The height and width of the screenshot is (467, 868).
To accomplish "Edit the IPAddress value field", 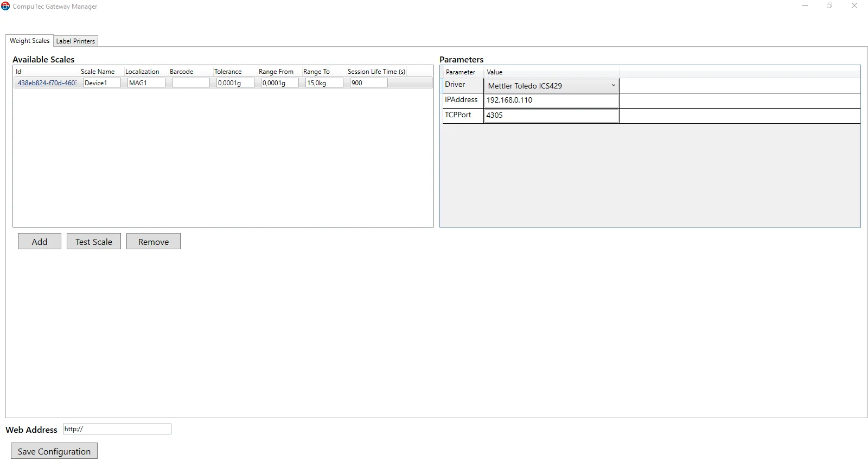I will click(x=551, y=100).
